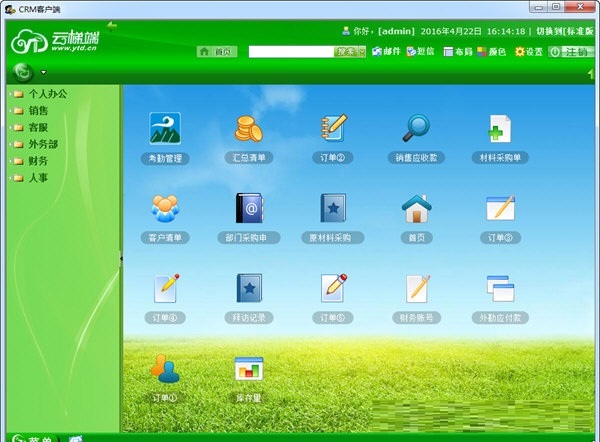This screenshot has width=600, height=442.
Task: Open the 财务账号 page icon
Action: coord(417,289)
